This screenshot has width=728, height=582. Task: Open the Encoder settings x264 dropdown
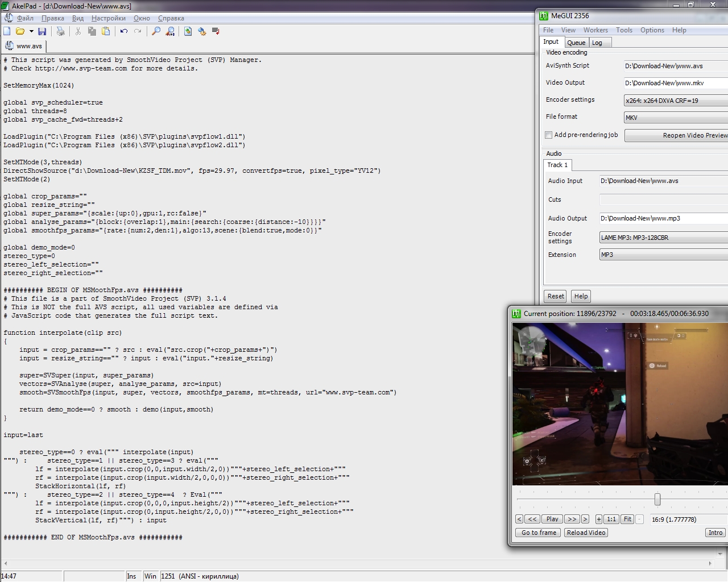point(676,101)
